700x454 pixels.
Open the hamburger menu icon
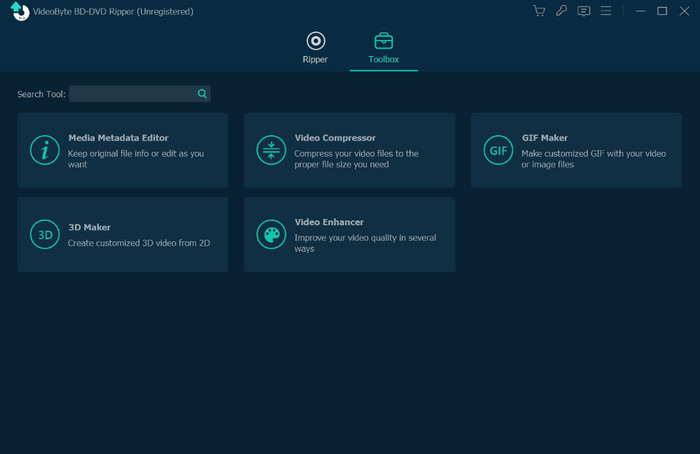(606, 11)
